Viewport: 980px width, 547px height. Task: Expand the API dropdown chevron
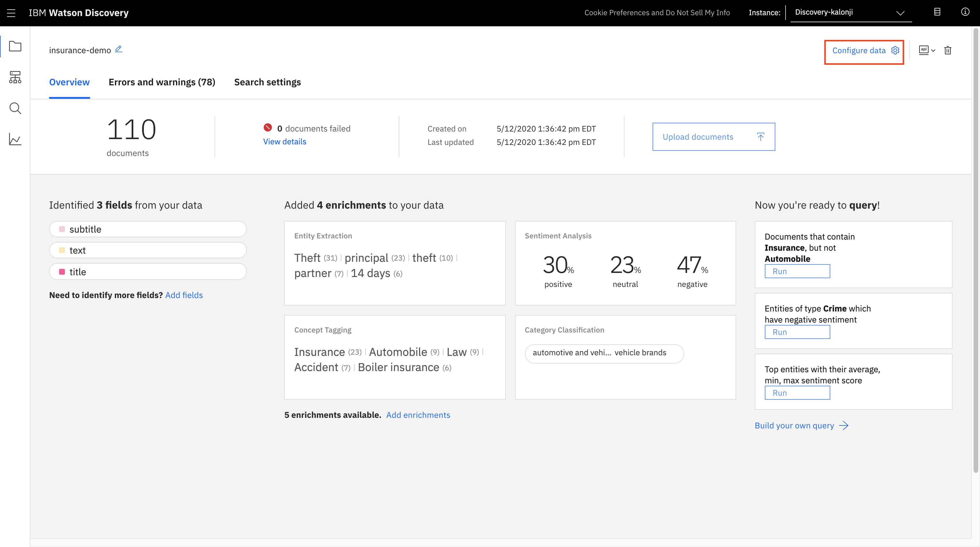point(933,51)
